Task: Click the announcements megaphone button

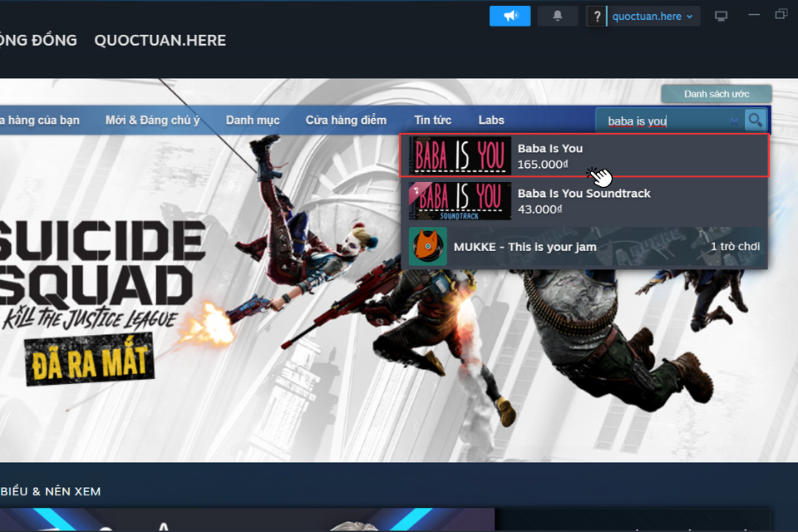Action: tap(510, 17)
